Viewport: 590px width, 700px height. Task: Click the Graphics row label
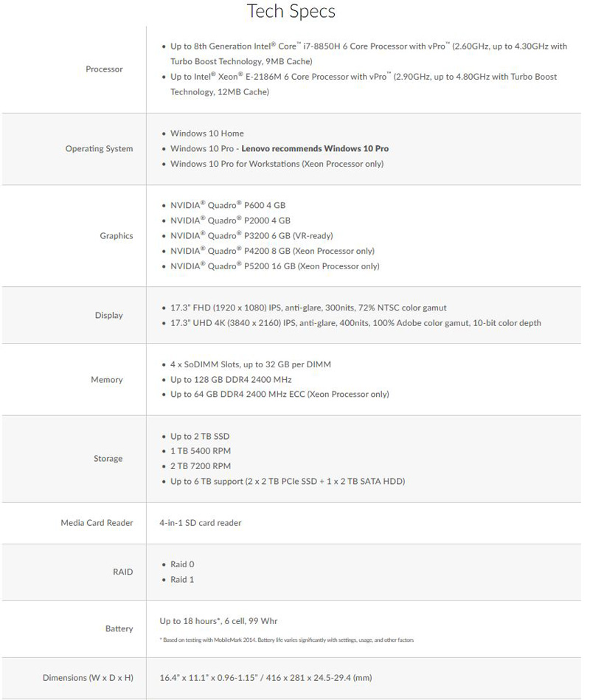(x=117, y=236)
